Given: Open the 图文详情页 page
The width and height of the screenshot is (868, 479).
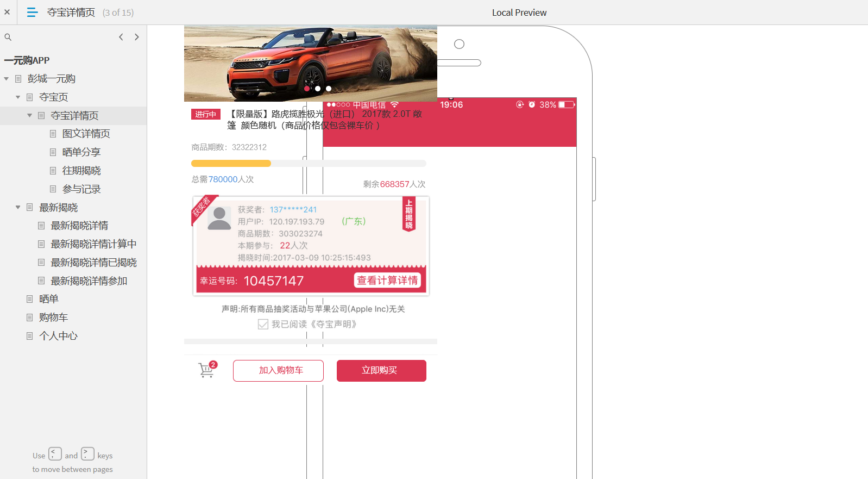Looking at the screenshot, I should (x=86, y=134).
